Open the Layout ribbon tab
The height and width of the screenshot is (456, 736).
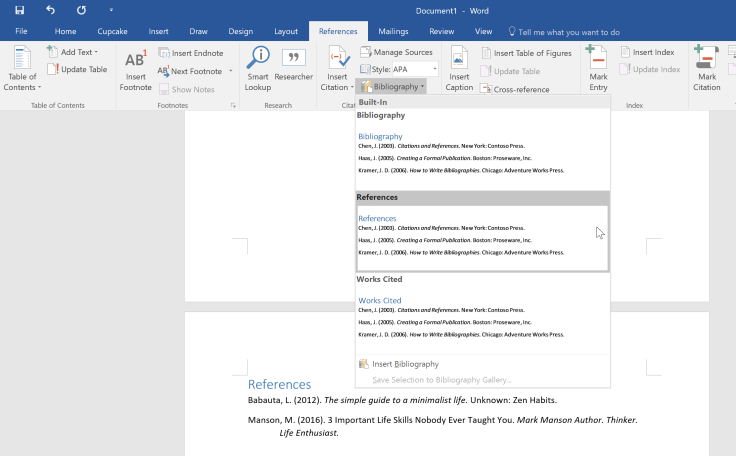click(285, 31)
